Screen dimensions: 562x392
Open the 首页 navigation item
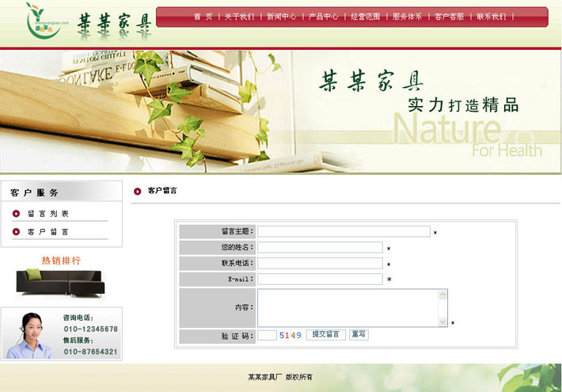(x=203, y=17)
